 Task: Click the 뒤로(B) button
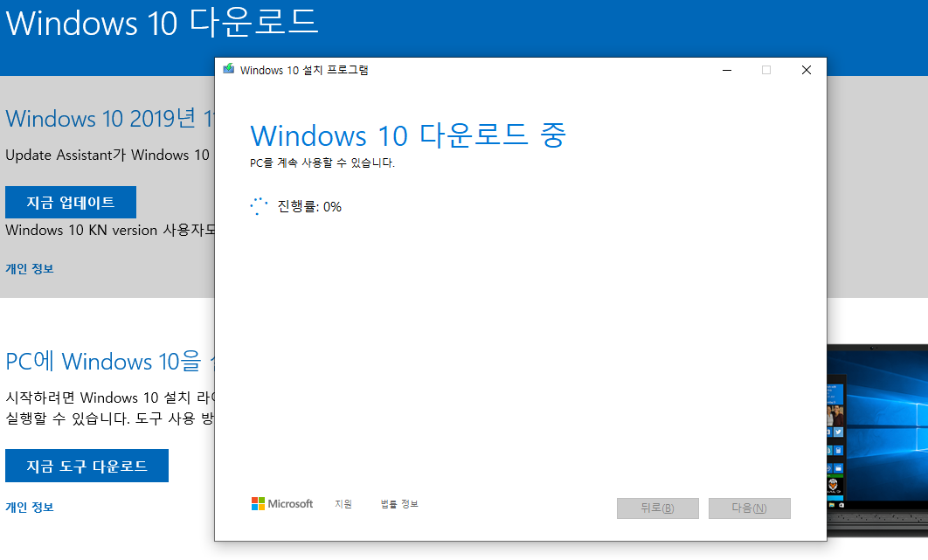click(657, 508)
